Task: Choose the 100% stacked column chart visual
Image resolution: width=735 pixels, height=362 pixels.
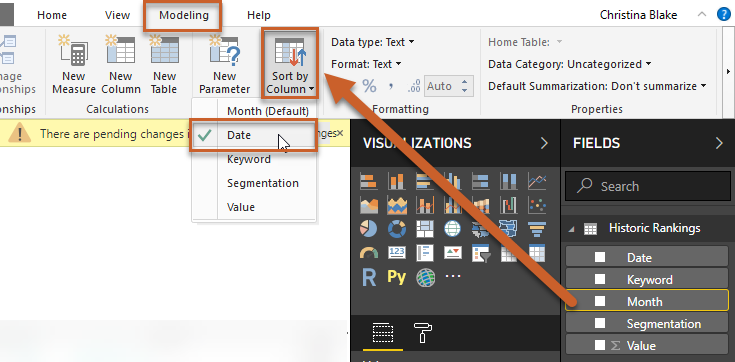Action: [x=509, y=181]
